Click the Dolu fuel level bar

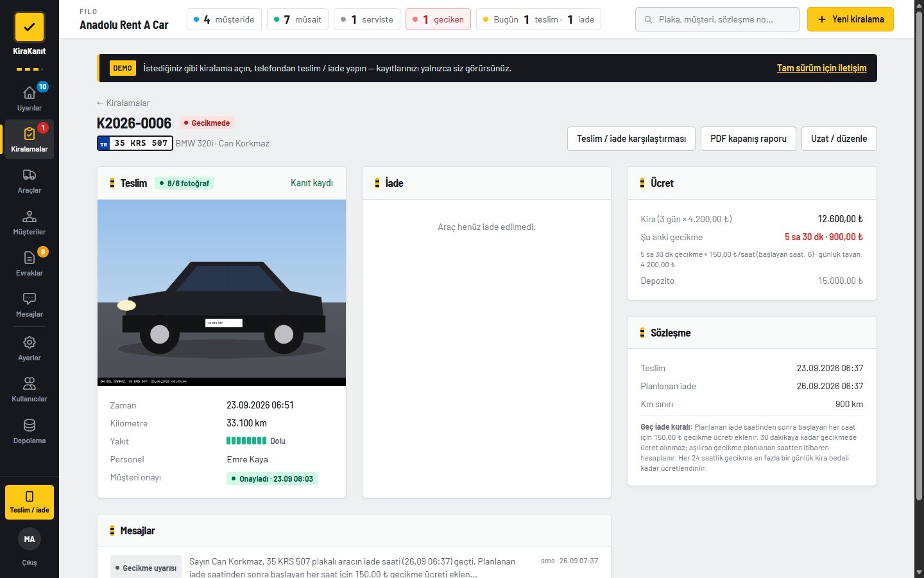pos(246,441)
